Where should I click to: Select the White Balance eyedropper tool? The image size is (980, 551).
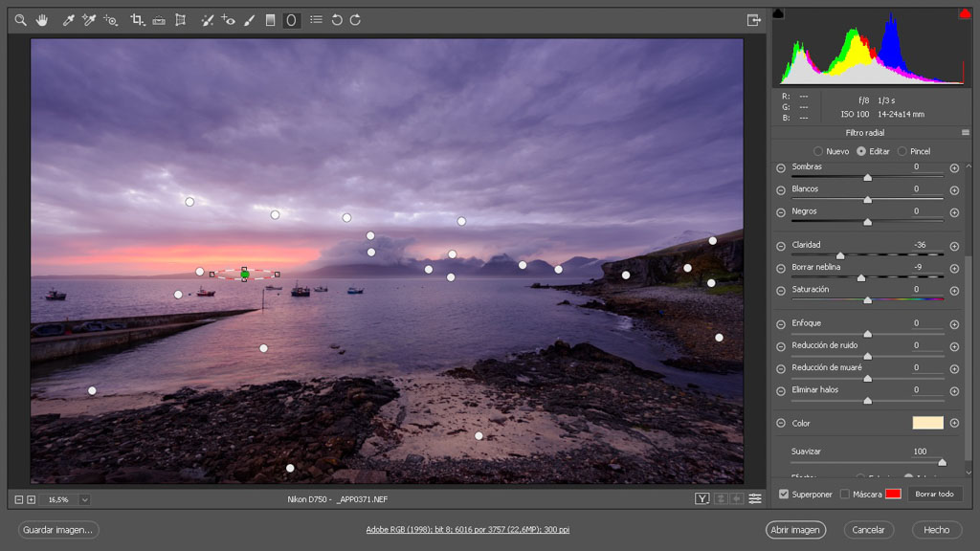pos(68,20)
